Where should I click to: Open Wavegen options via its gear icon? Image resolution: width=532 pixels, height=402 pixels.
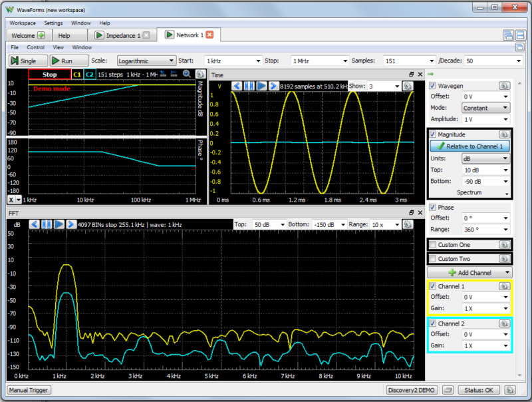point(505,85)
